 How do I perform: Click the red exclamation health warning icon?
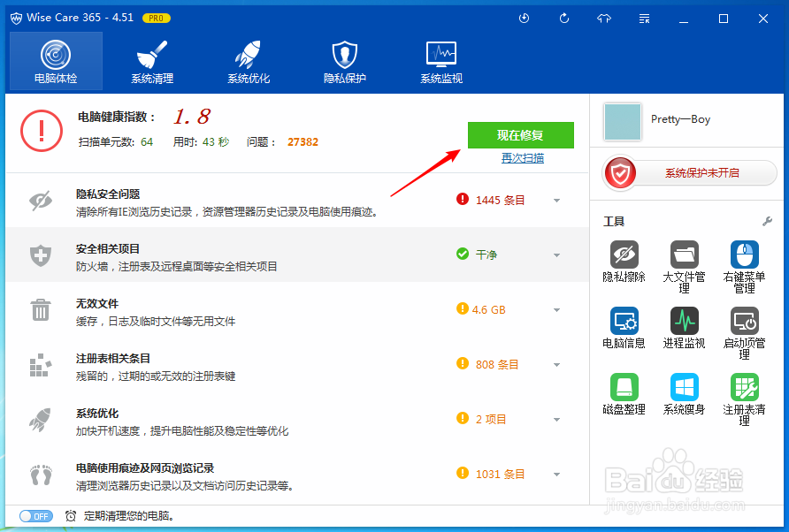coord(42,131)
